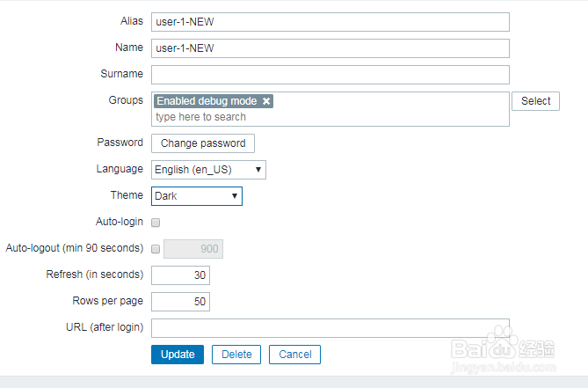Click the Select groups button
Image resolution: width=588 pixels, height=388 pixels.
535,101
